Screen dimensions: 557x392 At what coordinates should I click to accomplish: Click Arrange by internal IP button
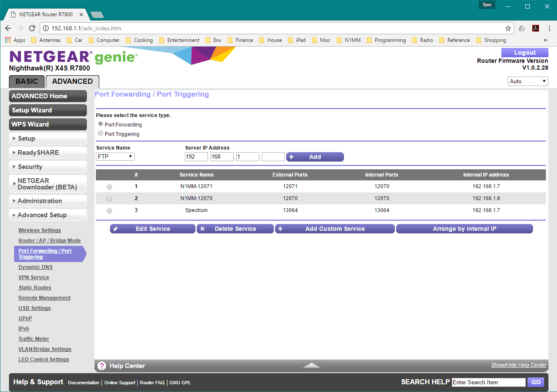coord(465,229)
